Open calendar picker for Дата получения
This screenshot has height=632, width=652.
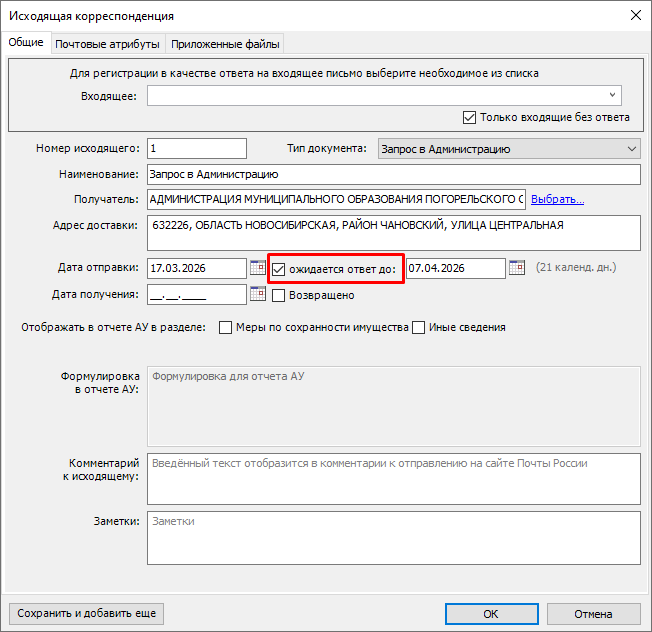click(x=257, y=294)
